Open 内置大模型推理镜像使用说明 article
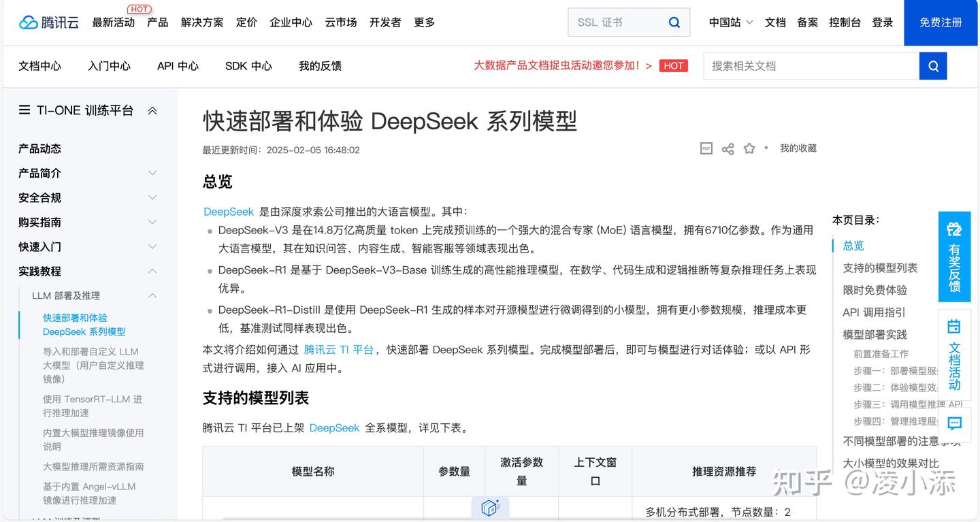The height and width of the screenshot is (522, 980). click(93, 440)
